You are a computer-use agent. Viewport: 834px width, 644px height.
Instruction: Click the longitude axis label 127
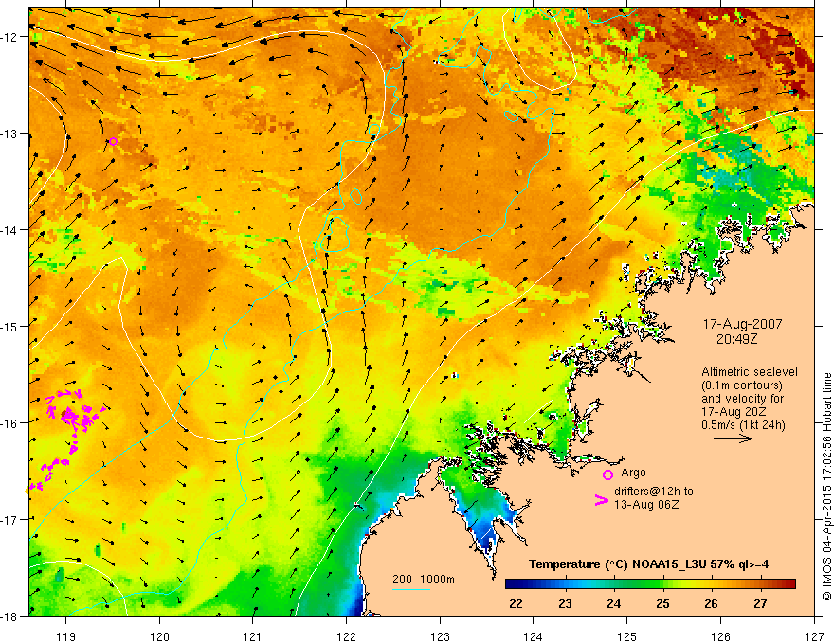point(814,636)
